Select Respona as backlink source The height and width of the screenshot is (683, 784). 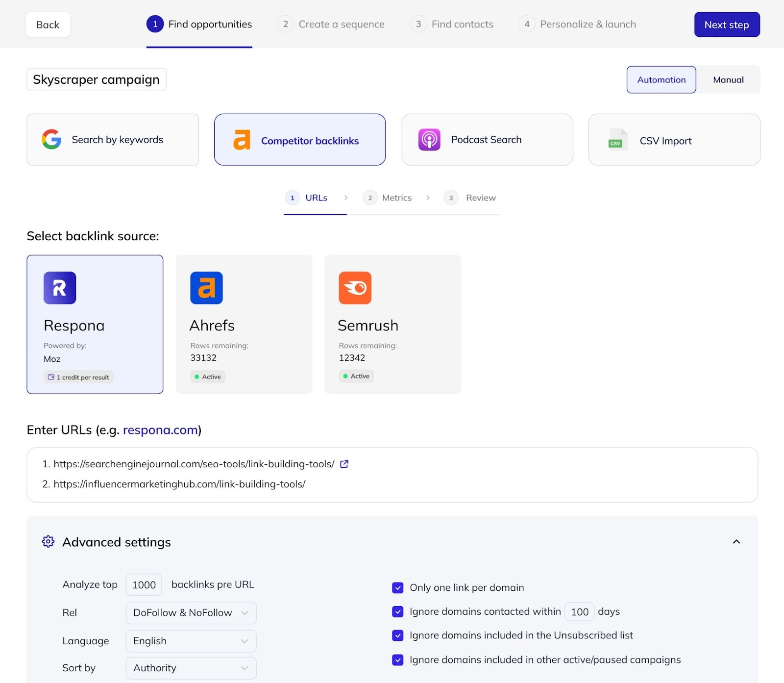(95, 324)
